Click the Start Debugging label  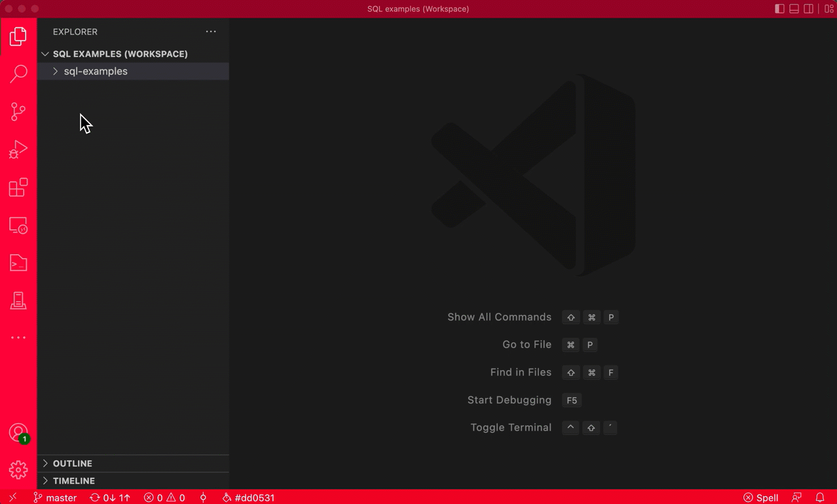tap(510, 400)
